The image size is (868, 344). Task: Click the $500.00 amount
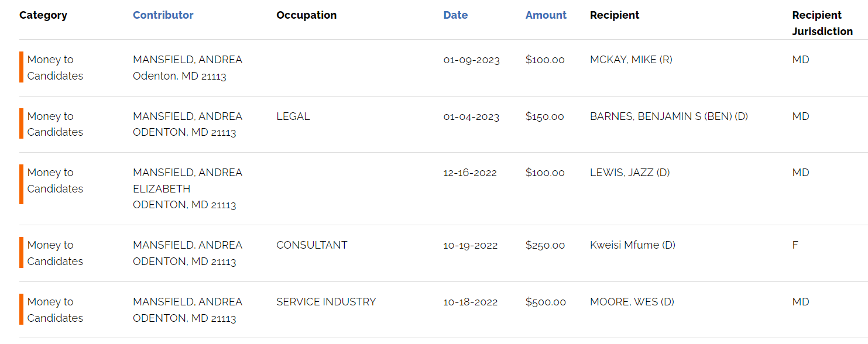click(x=545, y=302)
